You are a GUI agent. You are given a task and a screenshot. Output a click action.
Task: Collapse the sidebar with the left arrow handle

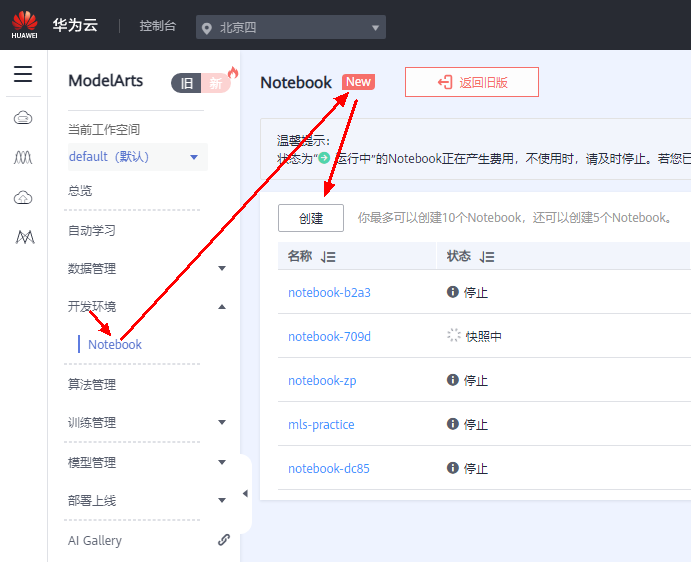(245, 494)
